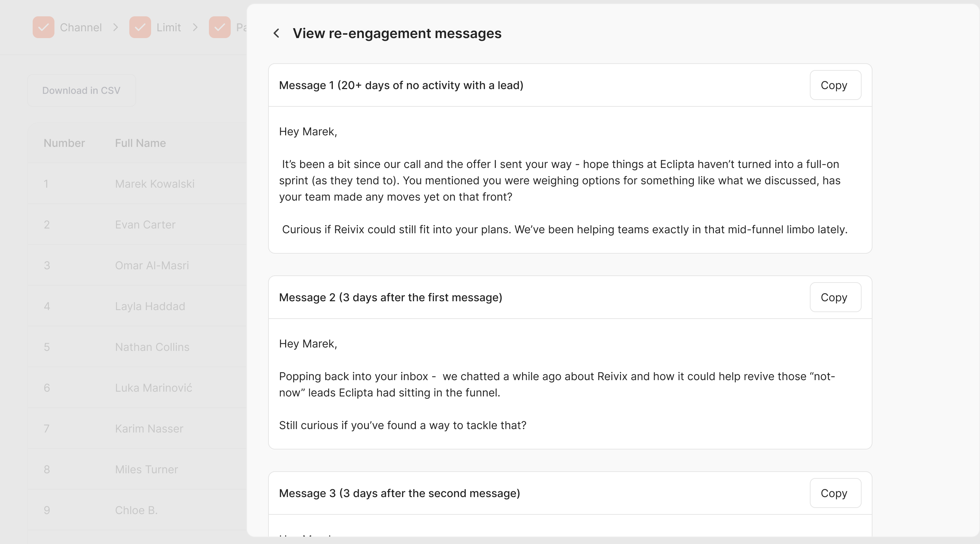980x544 pixels.
Task: Click the Number column header
Action: coord(64,143)
